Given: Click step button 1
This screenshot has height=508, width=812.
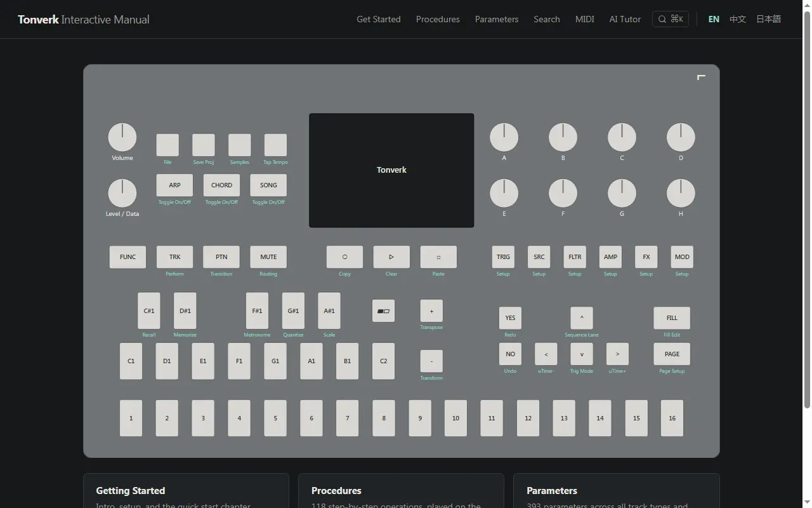Looking at the screenshot, I should (x=131, y=418).
